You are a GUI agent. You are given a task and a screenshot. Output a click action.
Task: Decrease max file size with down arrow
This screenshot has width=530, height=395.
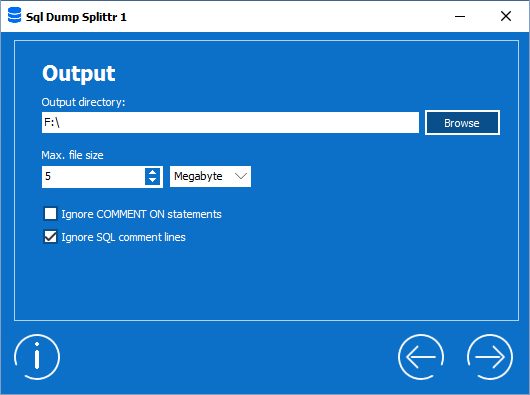pos(152,181)
